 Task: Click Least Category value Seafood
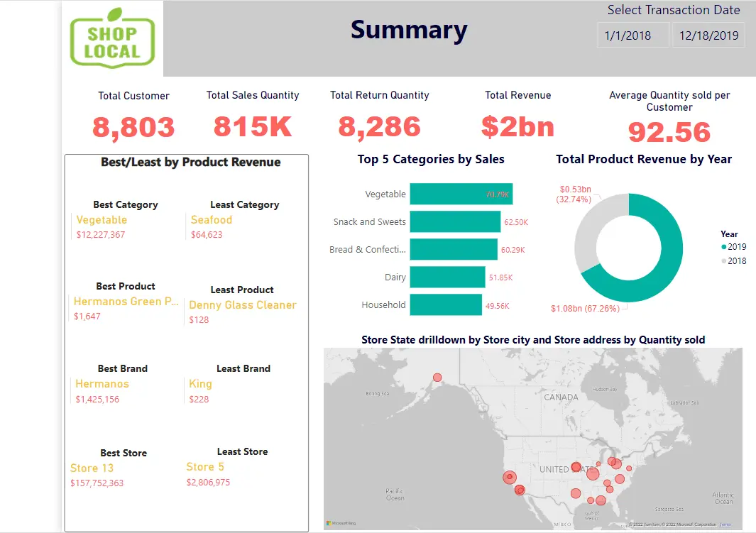[x=212, y=220]
